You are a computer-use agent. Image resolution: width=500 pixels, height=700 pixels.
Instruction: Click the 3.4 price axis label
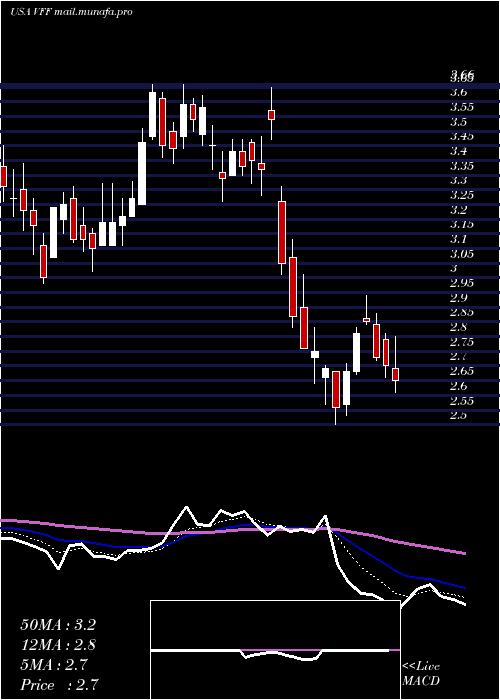458,151
